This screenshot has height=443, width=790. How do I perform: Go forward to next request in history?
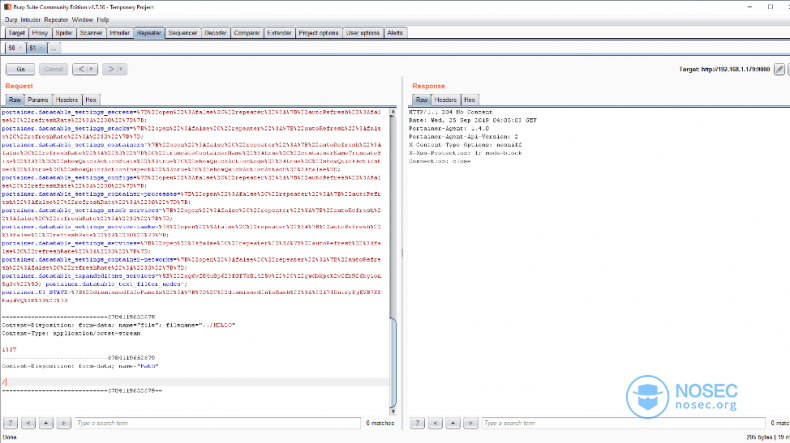coord(110,69)
